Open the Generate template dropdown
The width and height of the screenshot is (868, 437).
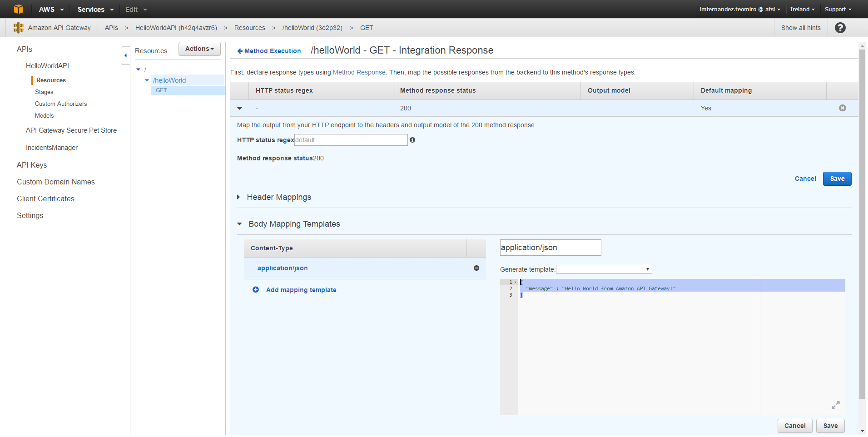pos(604,269)
